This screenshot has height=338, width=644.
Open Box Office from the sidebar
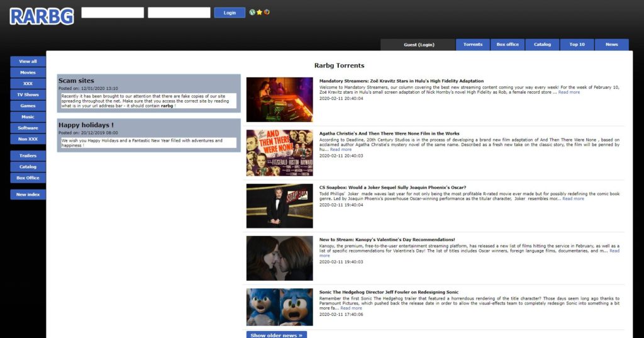point(28,178)
